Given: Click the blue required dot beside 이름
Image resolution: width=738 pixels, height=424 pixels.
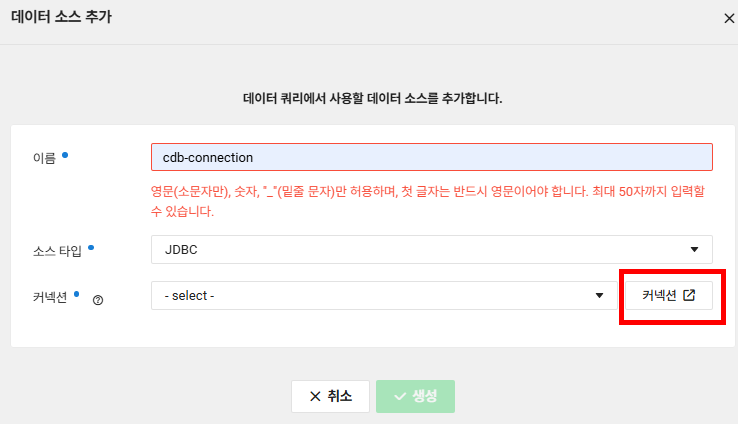Looking at the screenshot, I should tap(65, 155).
